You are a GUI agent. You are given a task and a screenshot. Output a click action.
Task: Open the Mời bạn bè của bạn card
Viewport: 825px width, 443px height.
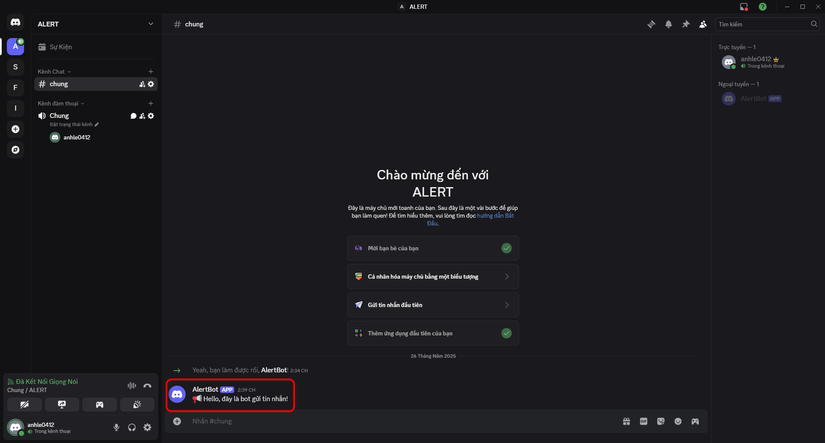(433, 248)
